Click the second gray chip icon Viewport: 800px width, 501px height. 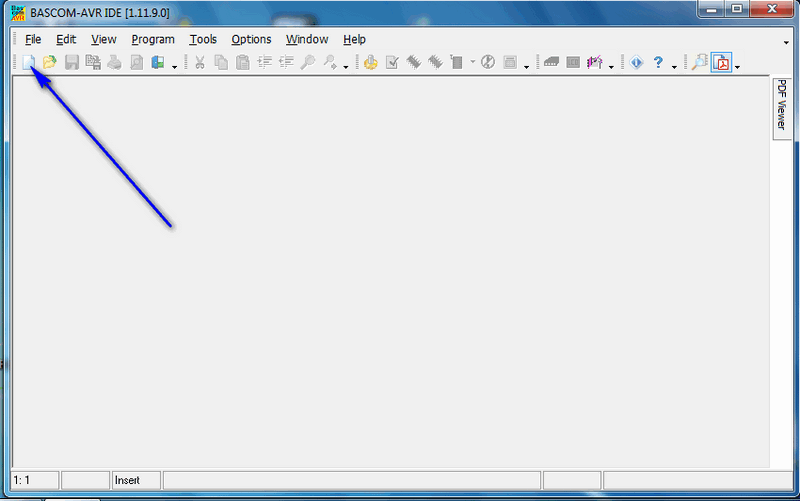[x=435, y=63]
